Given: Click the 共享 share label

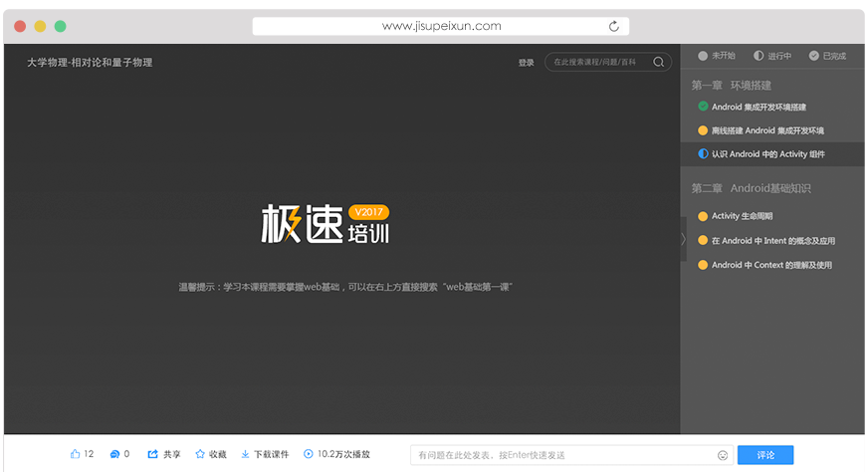Looking at the screenshot, I should (172, 454).
